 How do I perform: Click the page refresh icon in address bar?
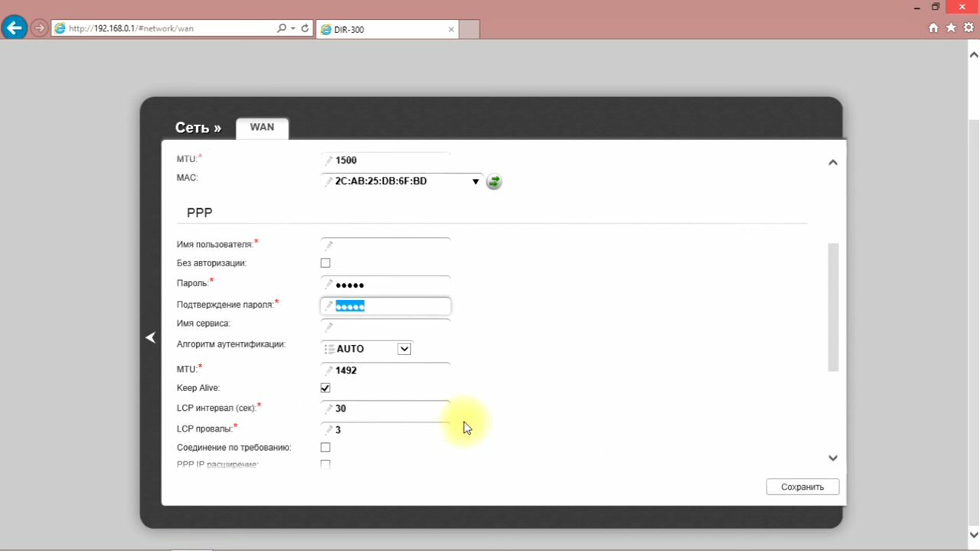[x=305, y=28]
